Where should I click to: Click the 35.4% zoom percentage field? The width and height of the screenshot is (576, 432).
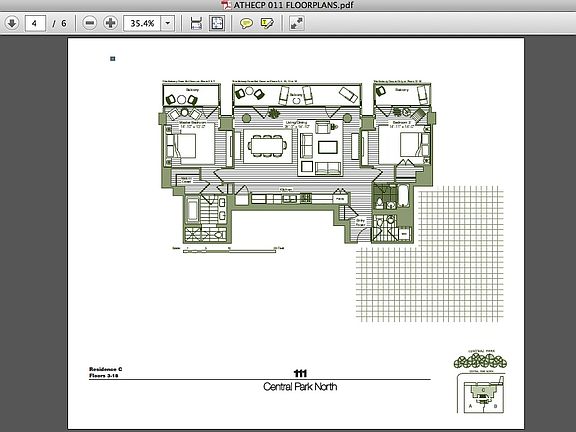(x=142, y=24)
